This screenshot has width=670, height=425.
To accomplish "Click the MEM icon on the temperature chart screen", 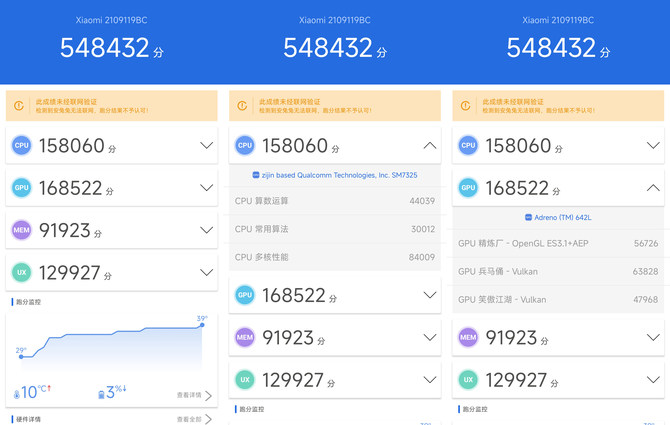I will pos(21,230).
